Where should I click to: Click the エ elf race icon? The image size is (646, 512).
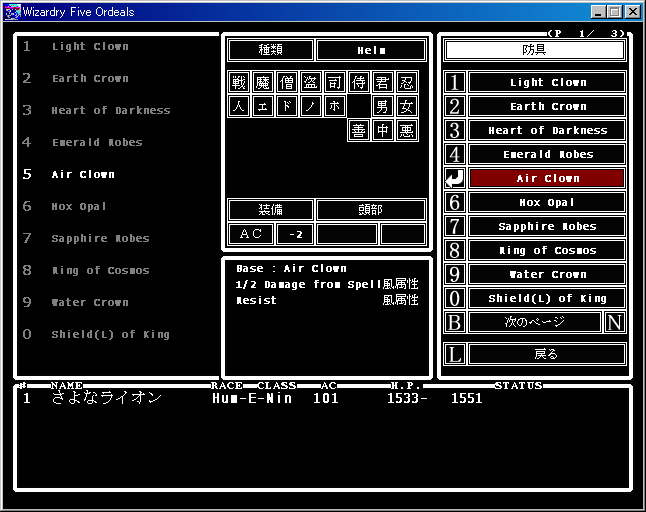(262, 106)
